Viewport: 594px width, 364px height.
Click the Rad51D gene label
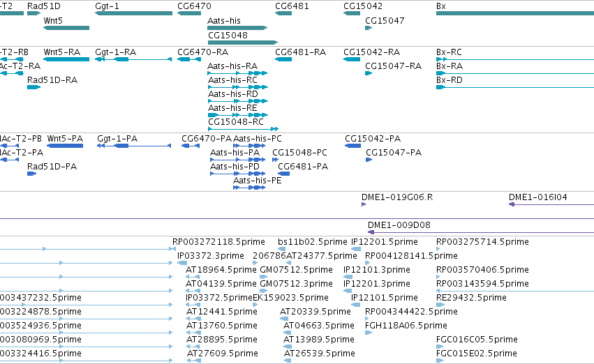click(43, 6)
